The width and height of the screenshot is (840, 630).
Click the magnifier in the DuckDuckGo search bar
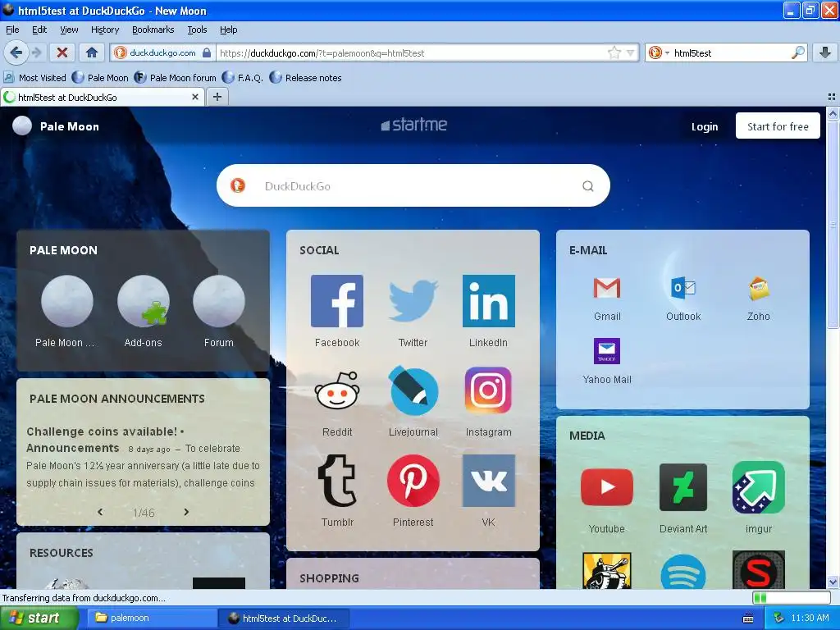[587, 186]
